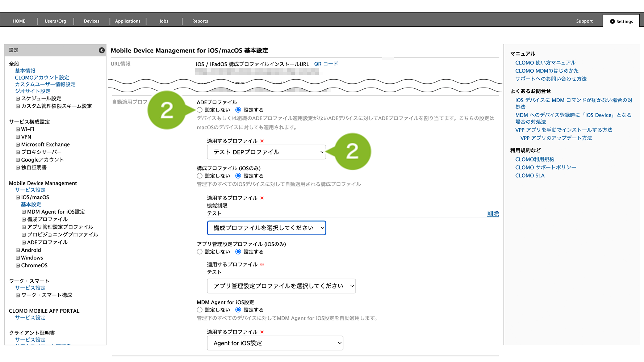Select 設定しない for ADEプロファイル
The image size is (644, 362).
coord(200,110)
